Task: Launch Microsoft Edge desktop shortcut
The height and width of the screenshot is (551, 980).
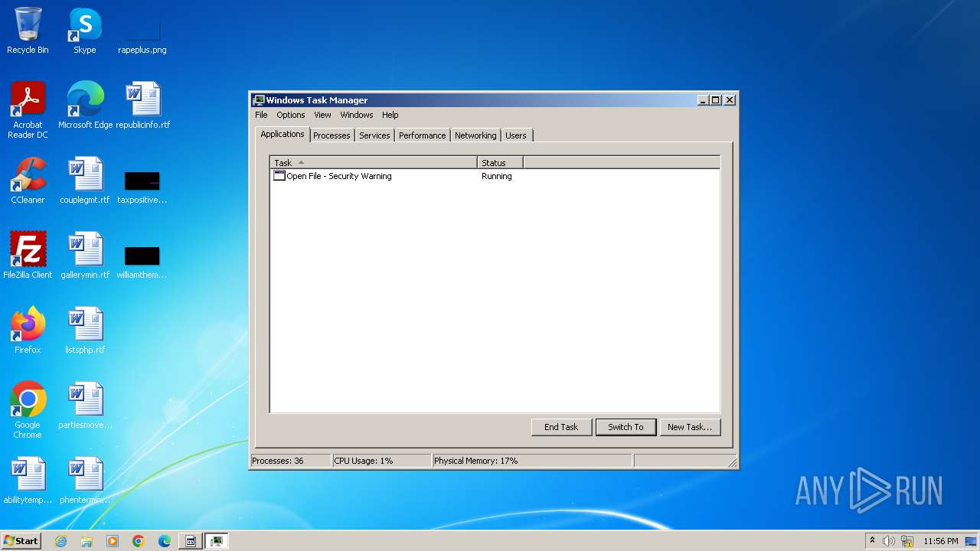Action: click(x=85, y=106)
